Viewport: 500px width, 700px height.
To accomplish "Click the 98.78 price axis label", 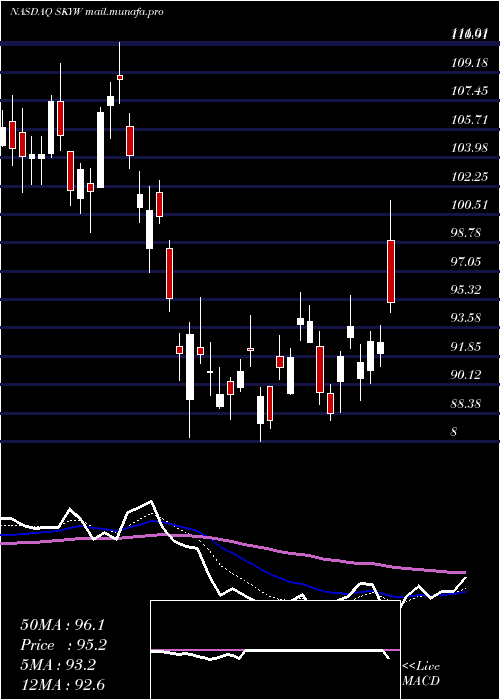I will (x=467, y=233).
